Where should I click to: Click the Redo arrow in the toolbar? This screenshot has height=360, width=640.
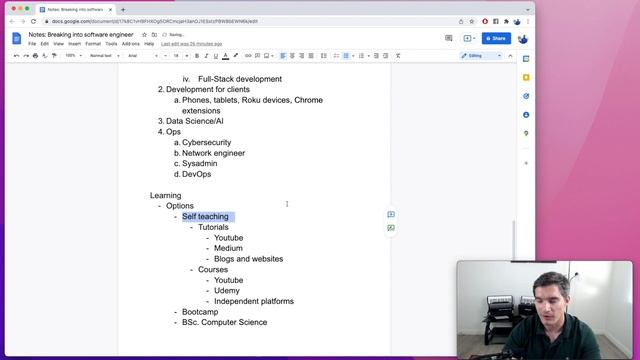(x=26, y=56)
